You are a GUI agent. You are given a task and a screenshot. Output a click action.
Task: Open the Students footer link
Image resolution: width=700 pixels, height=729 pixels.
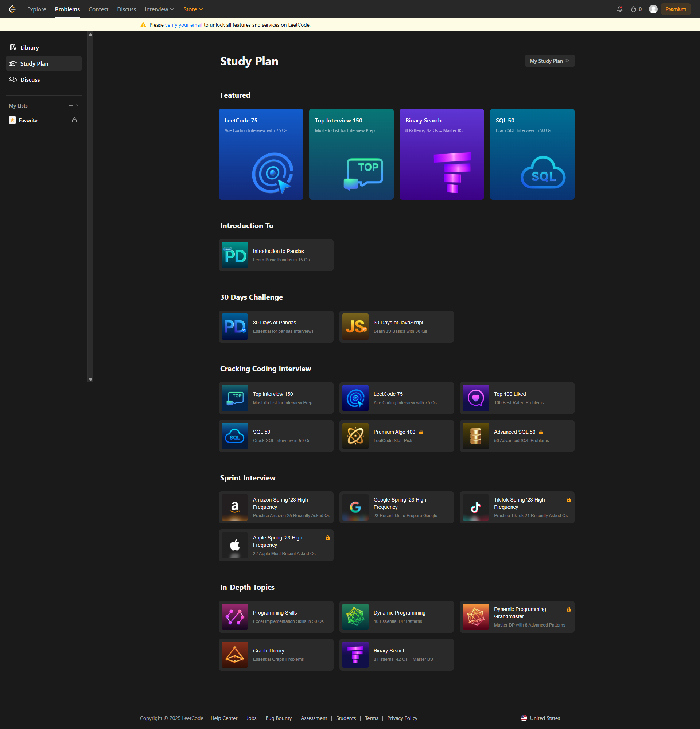tap(346, 718)
